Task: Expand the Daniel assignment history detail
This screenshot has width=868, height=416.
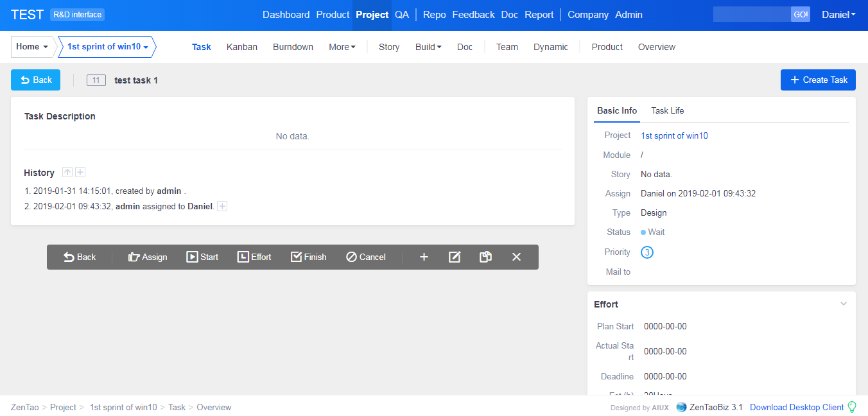Action: pyautogui.click(x=222, y=206)
